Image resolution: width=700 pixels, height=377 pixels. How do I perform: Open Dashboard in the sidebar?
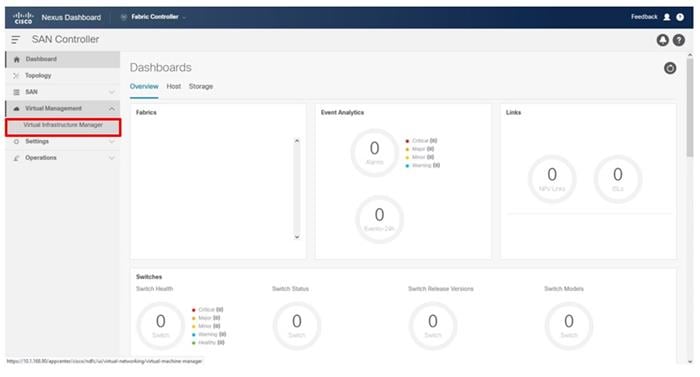point(63,59)
